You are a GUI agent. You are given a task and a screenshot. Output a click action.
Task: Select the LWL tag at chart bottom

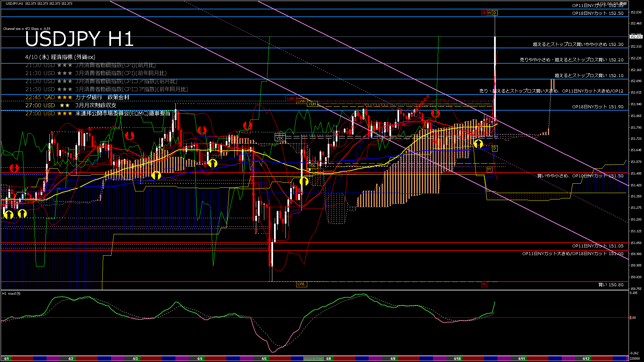[x=301, y=284]
